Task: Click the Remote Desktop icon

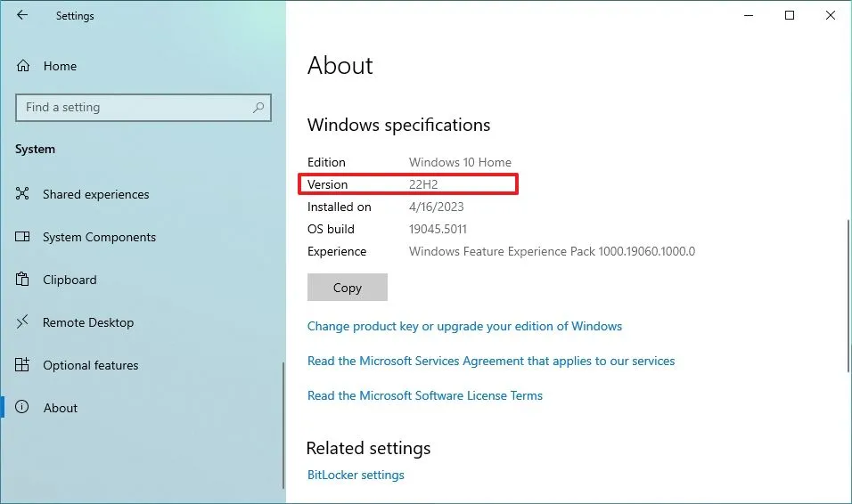Action: click(x=22, y=322)
